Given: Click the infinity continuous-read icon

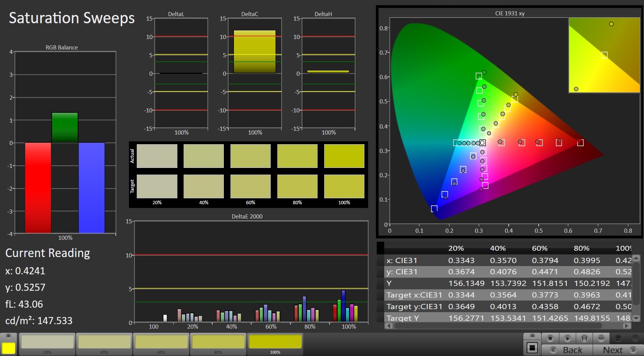Looking at the screenshot, I should 601,338.
